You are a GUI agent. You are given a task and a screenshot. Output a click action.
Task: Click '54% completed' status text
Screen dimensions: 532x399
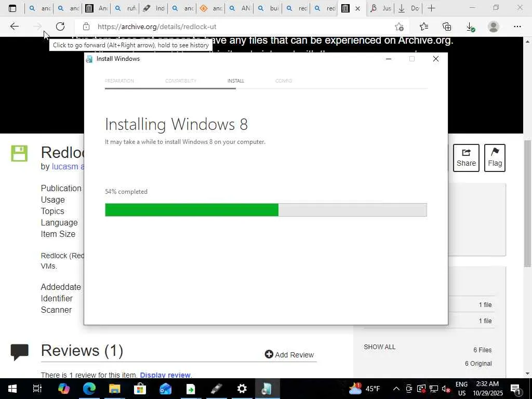click(126, 192)
